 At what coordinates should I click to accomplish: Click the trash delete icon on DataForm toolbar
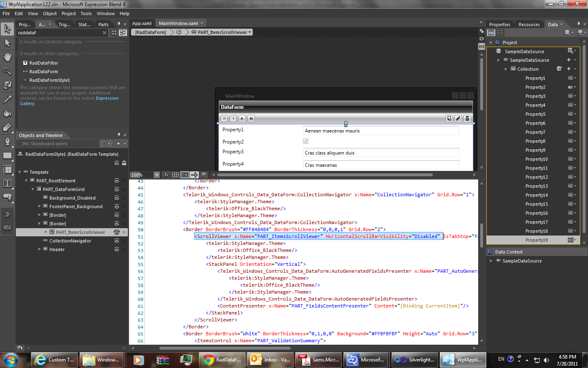(468, 119)
